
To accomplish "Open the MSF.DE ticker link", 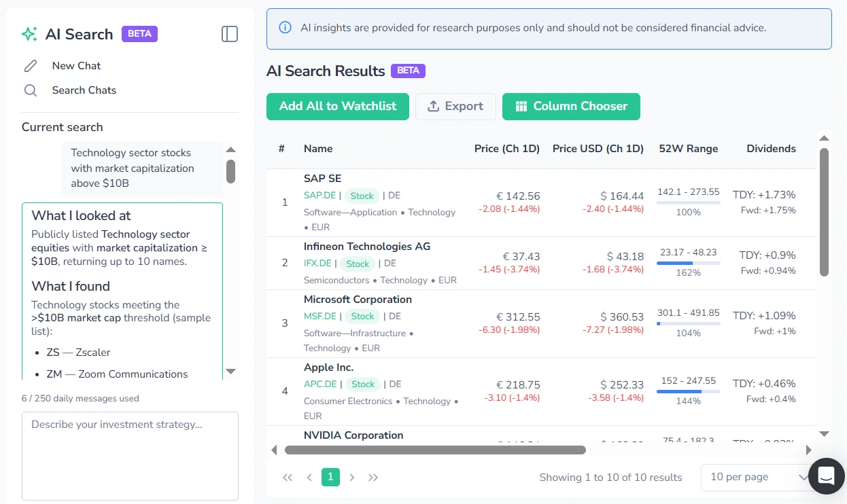I will [x=319, y=316].
